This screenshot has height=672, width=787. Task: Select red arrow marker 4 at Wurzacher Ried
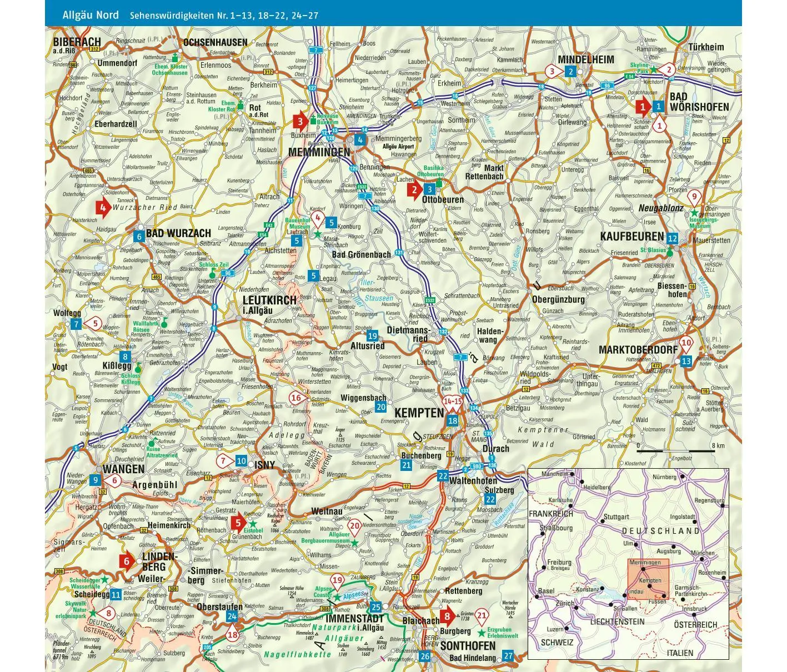pyautogui.click(x=103, y=208)
